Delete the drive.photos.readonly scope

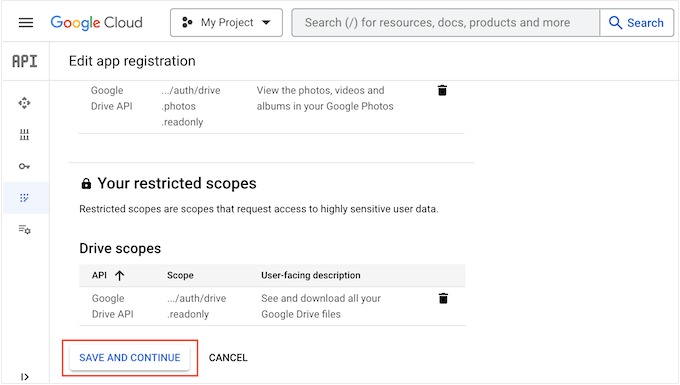tap(442, 90)
